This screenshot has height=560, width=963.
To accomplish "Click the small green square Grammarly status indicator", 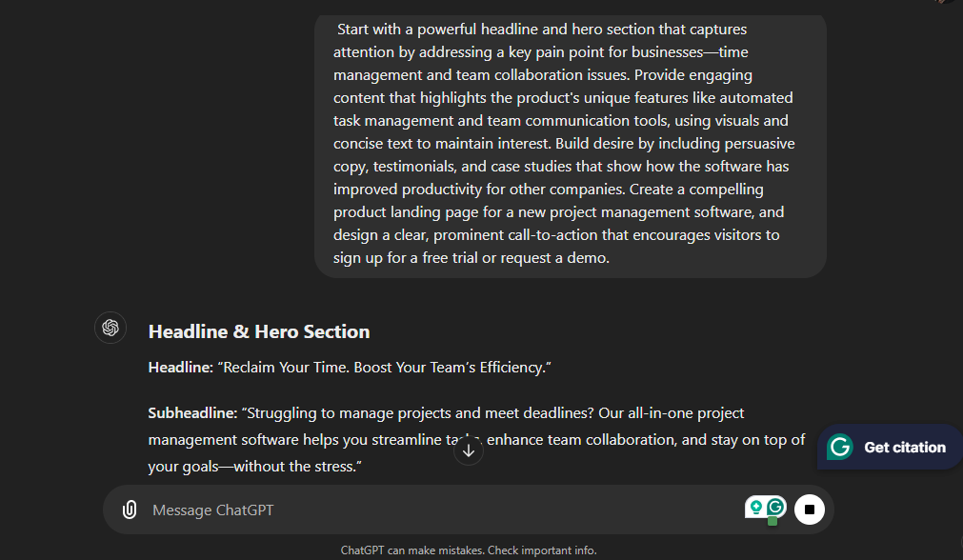I will pos(772,521).
